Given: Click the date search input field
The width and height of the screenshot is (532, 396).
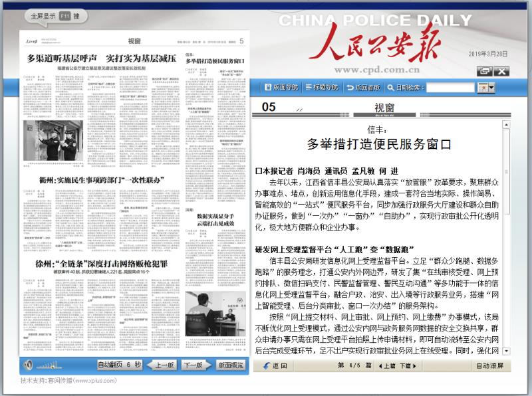Looking at the screenshot, I should pos(450,87).
